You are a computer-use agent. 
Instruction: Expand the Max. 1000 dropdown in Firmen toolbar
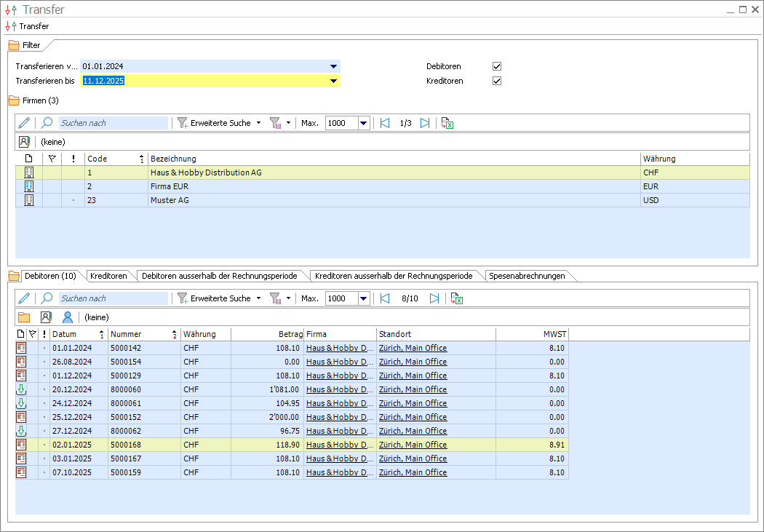(x=364, y=123)
